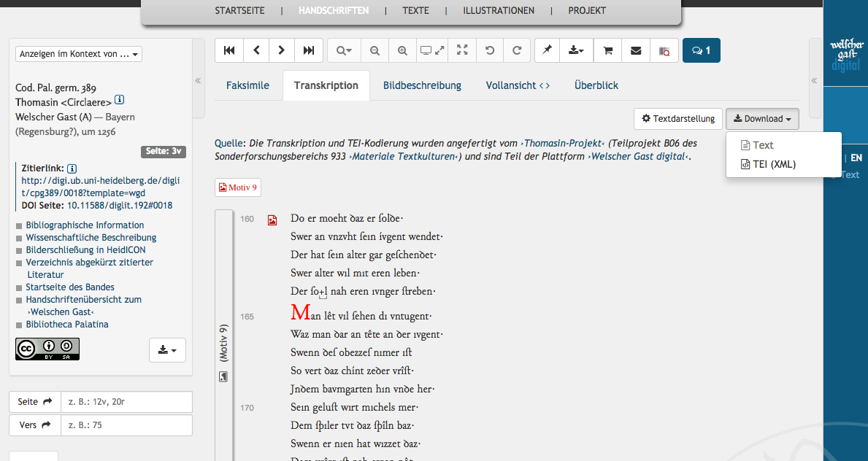This screenshot has height=461, width=868.
Task: Jump to the last page
Action: [308, 50]
